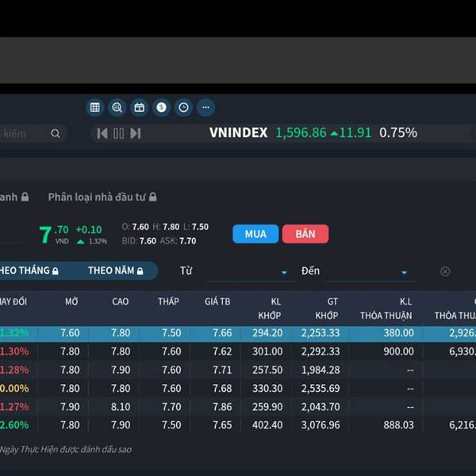Viewport: 476px width, 476px height.
Task: Open the clock history icon
Action: (183, 107)
